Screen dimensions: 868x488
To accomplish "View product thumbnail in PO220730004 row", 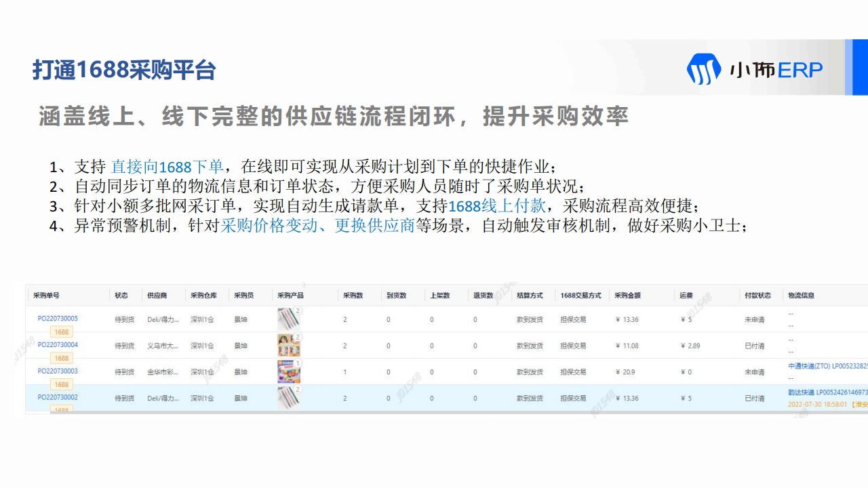I will point(288,346).
